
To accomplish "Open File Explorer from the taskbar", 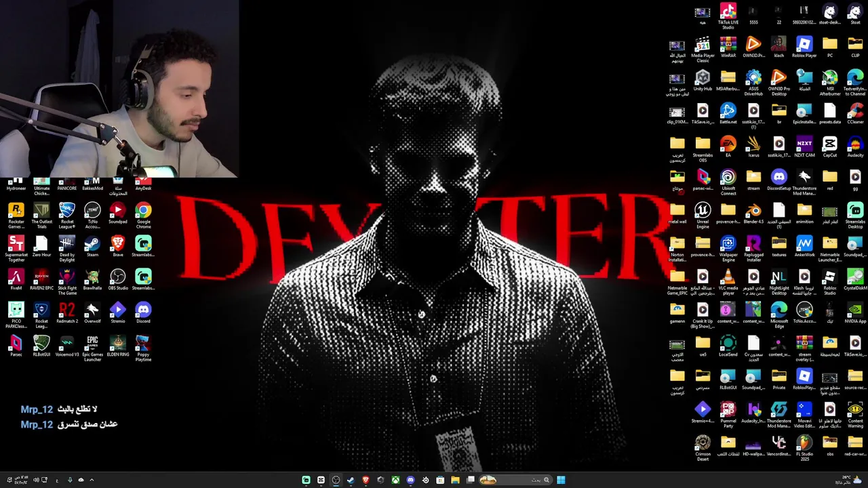I will point(455,480).
